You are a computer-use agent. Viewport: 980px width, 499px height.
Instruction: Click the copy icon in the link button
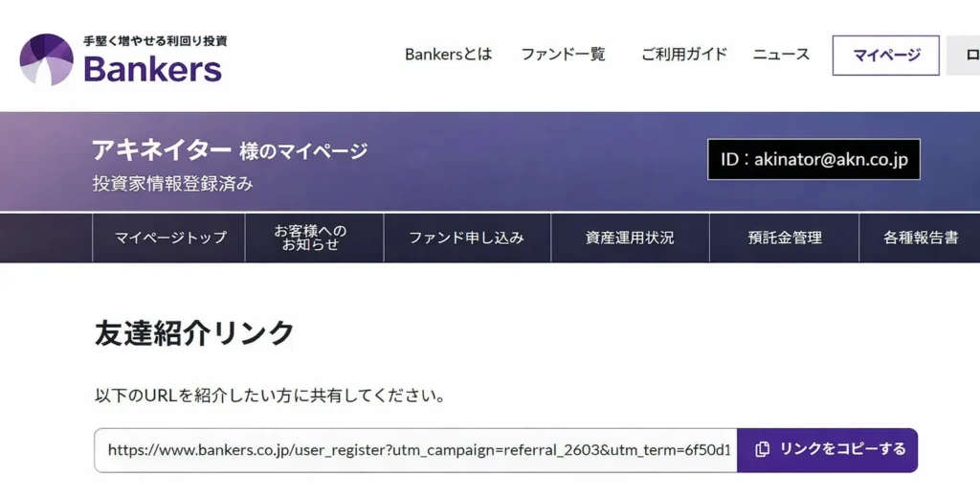[762, 449]
